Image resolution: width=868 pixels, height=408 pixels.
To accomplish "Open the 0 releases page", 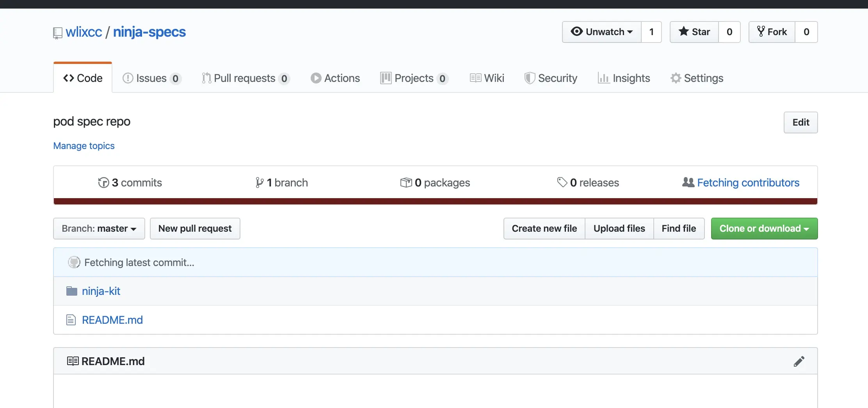I will point(588,183).
